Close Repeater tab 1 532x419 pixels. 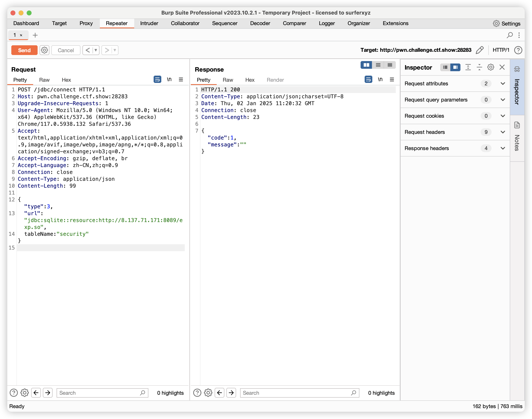[21, 35]
